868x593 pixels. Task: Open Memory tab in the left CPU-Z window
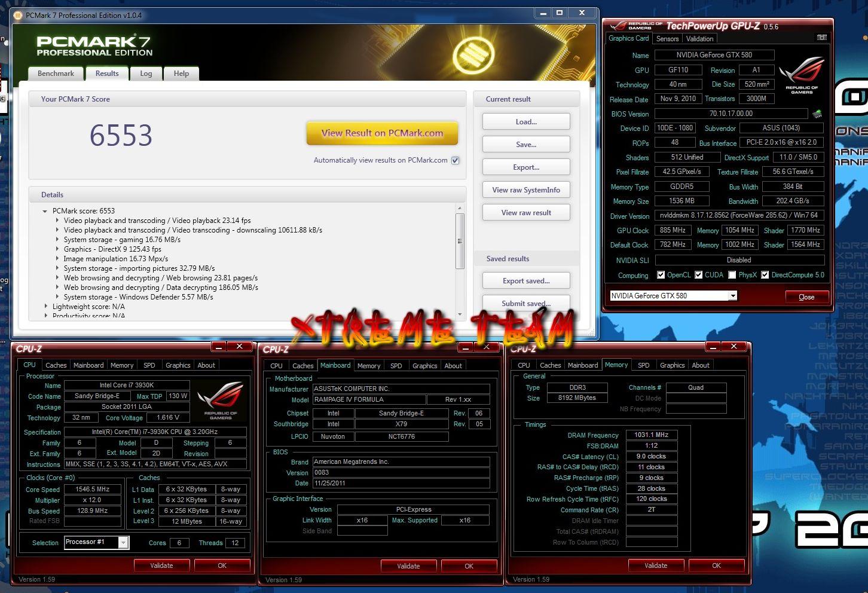(122, 365)
